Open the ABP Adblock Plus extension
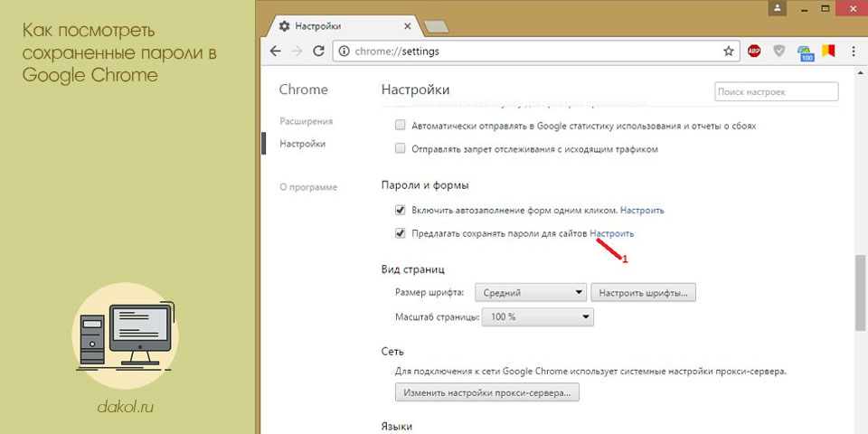 point(754,52)
